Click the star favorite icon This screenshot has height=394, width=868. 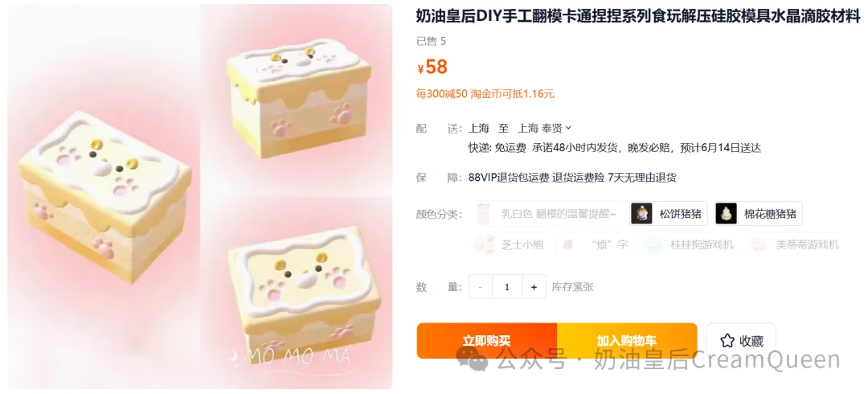727,341
